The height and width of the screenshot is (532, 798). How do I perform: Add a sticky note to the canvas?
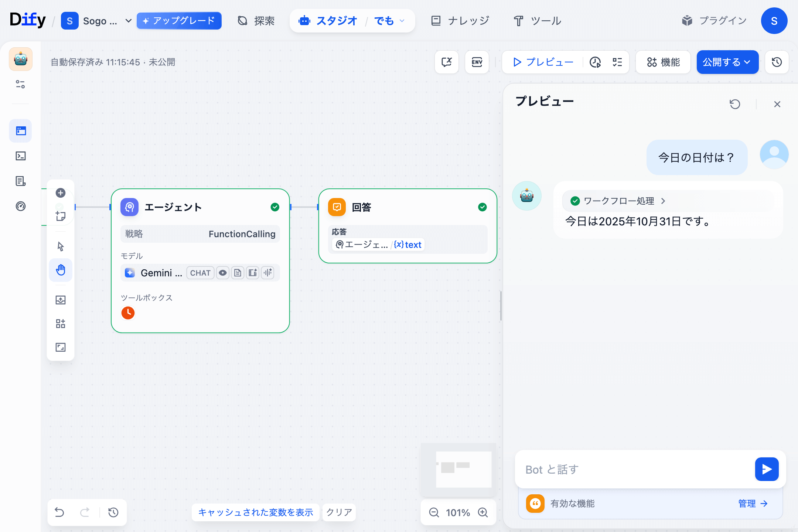(x=61, y=216)
